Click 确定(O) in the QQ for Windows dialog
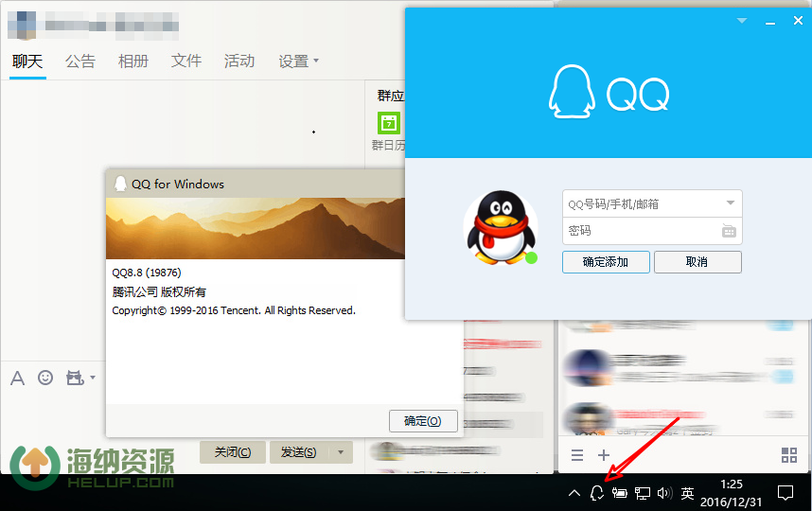 pos(423,421)
